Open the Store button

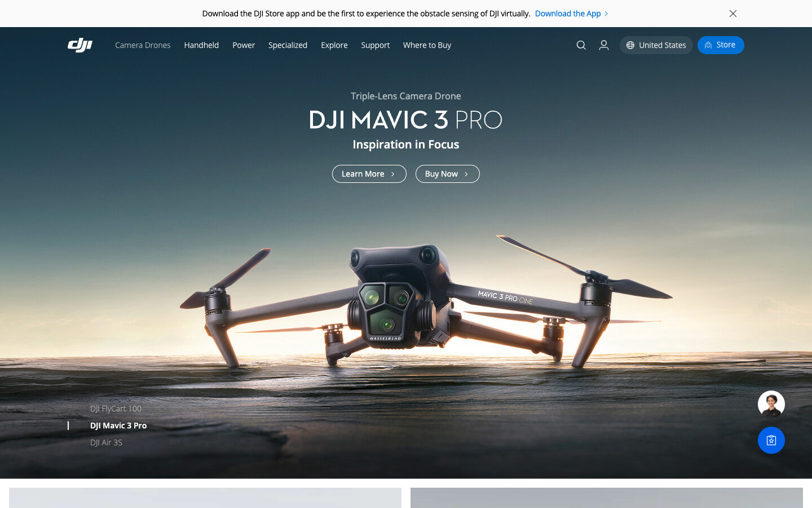(720, 45)
